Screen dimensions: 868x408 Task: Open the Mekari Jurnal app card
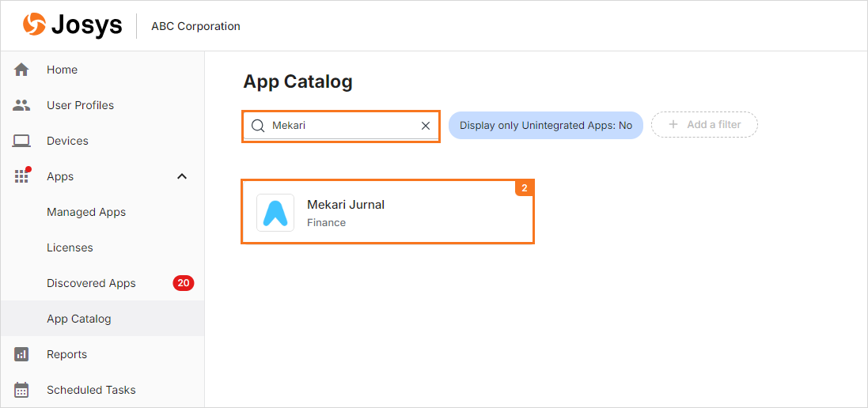(x=388, y=211)
